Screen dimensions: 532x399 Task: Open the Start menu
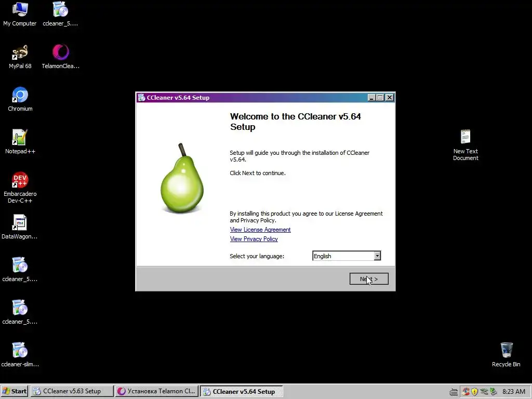pos(14,391)
